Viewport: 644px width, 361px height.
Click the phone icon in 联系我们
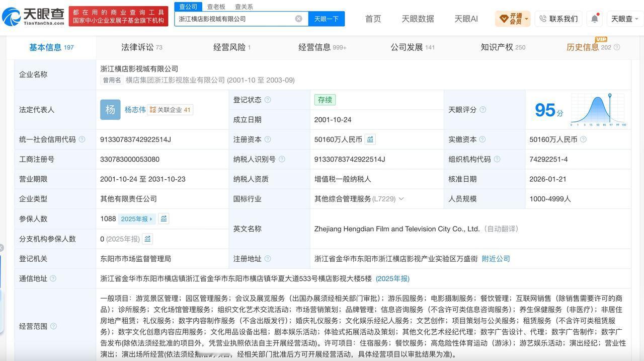click(543, 19)
